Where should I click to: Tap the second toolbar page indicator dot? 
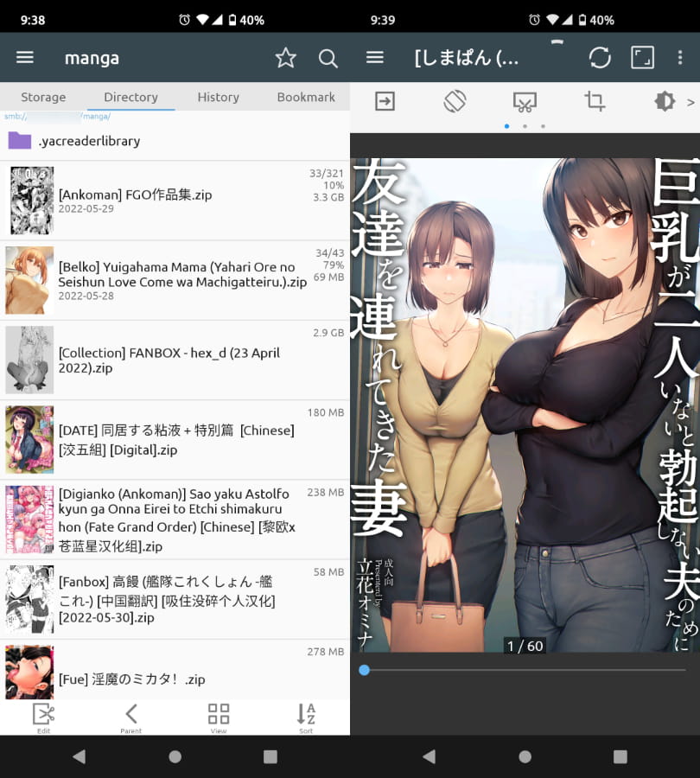(x=525, y=126)
